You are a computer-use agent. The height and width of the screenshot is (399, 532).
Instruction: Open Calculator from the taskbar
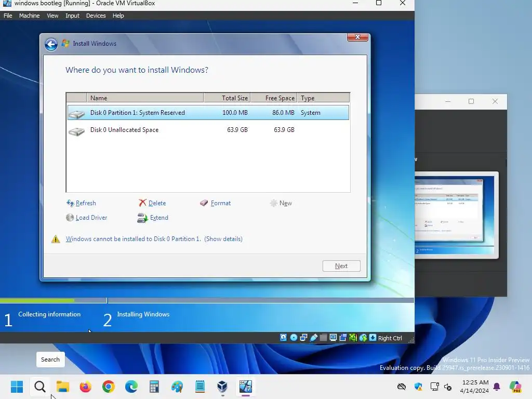[154, 387]
